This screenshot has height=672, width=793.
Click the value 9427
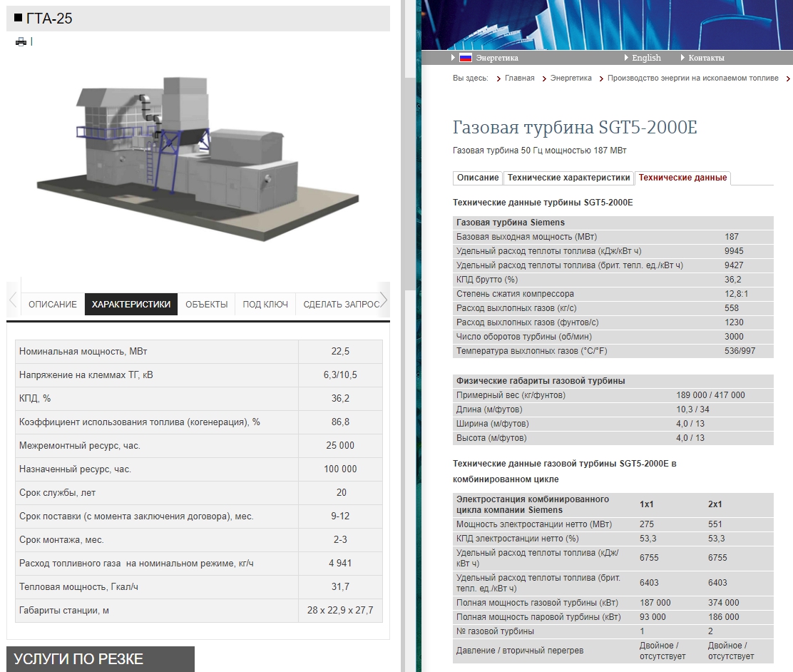[734, 265]
